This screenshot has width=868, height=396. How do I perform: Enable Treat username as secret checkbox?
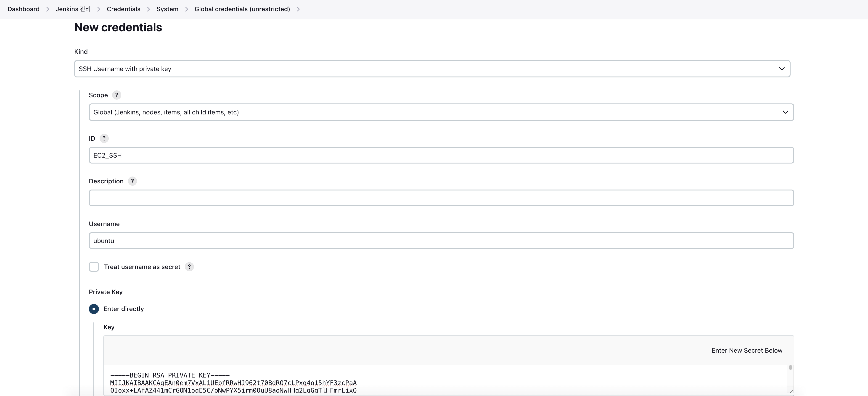[x=94, y=267]
